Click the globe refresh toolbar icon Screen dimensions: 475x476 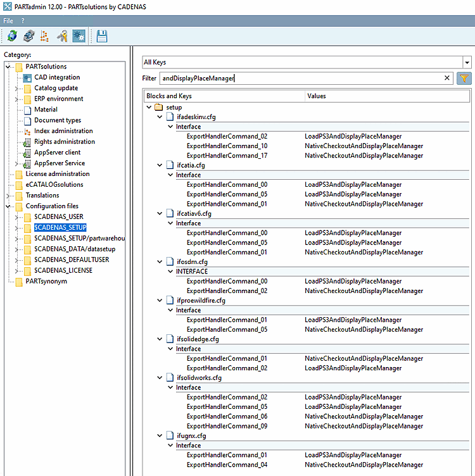click(12, 37)
